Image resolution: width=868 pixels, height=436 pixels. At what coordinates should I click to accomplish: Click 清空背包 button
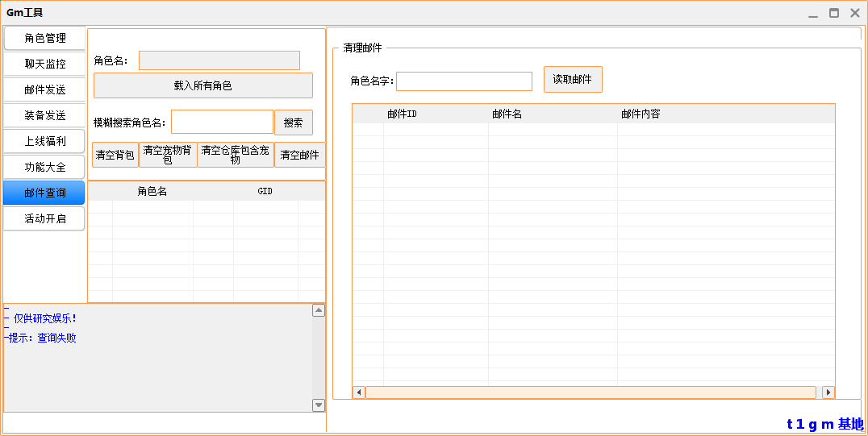coord(115,155)
